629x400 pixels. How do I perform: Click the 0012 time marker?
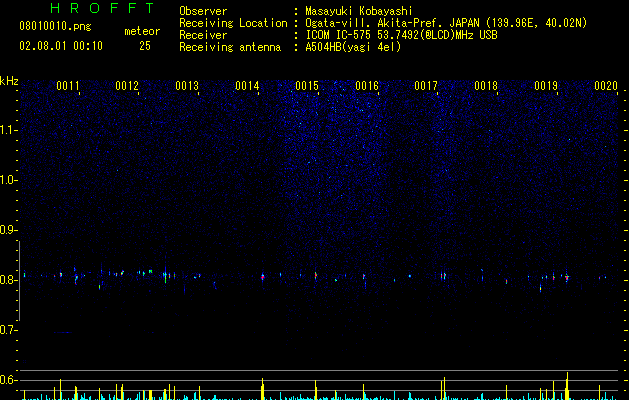(127, 86)
